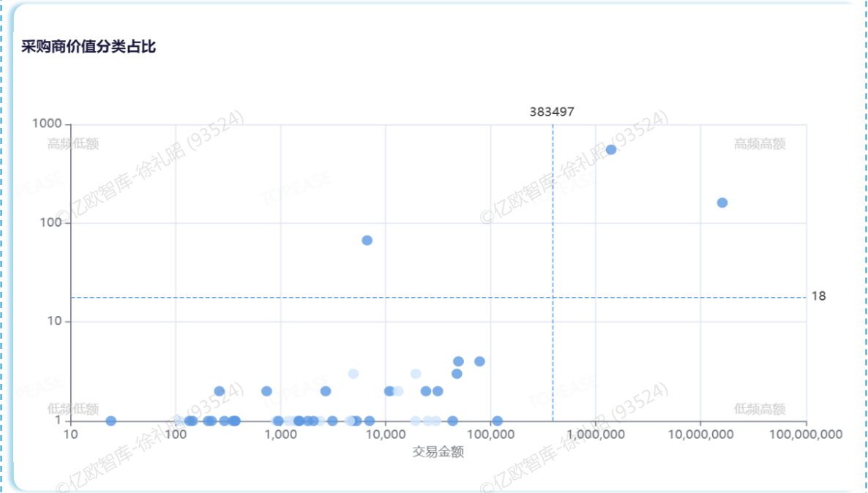The height and width of the screenshot is (493, 868).
Task: Click the 18 horizontal reference line label
Action: pos(818,296)
